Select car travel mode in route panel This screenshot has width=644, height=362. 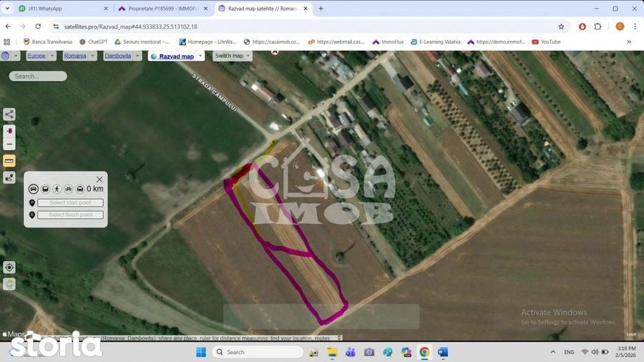34,189
